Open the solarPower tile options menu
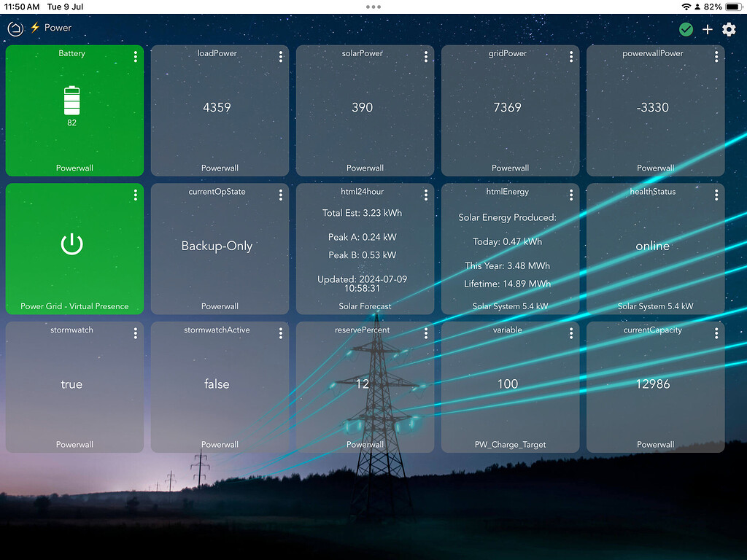 point(426,57)
